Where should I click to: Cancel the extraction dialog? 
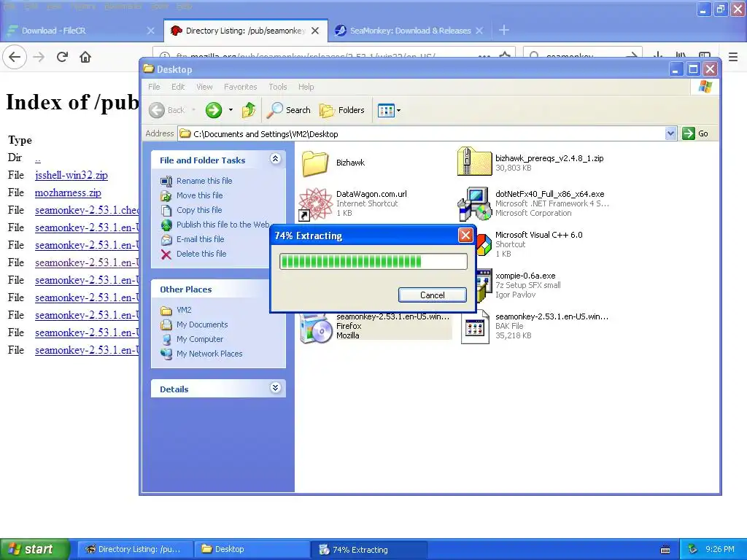click(x=432, y=295)
